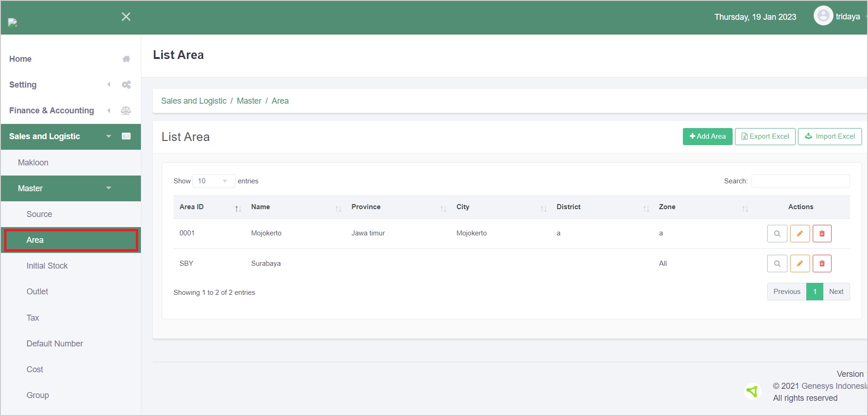The width and height of the screenshot is (868, 416).
Task: Close the sidebar with the X icon
Action: [126, 17]
